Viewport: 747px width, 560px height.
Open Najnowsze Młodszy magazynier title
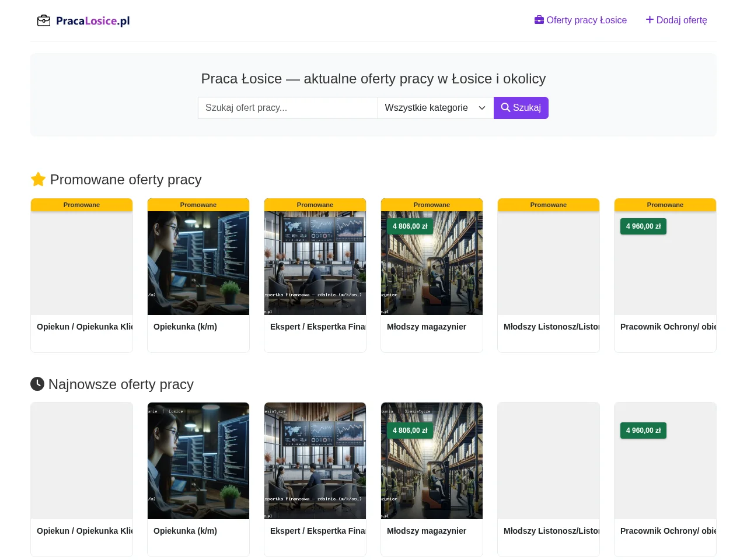(427, 531)
